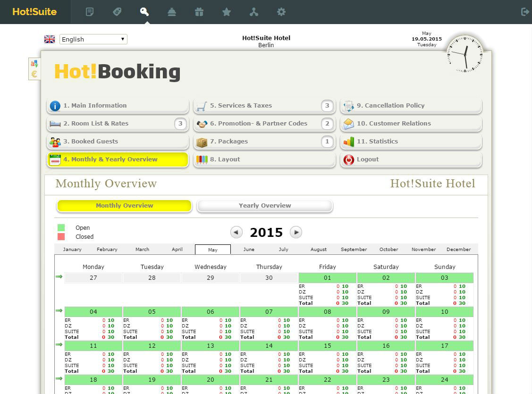The height and width of the screenshot is (394, 532).
Task: Click the sign-out icon at top right
Action: [525, 12]
